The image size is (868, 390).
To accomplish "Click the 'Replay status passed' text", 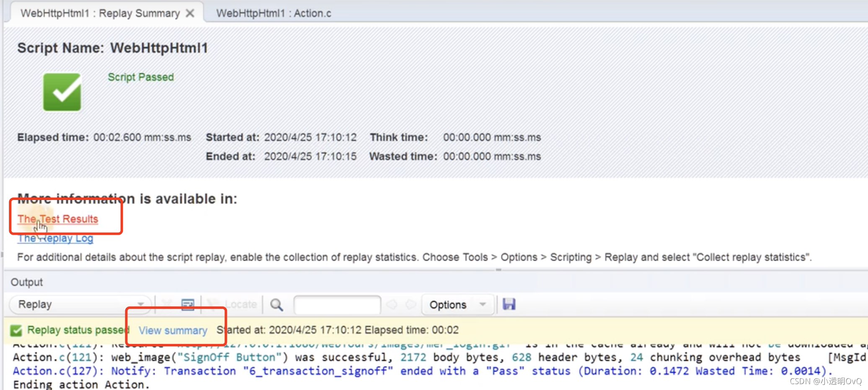I will coord(78,330).
